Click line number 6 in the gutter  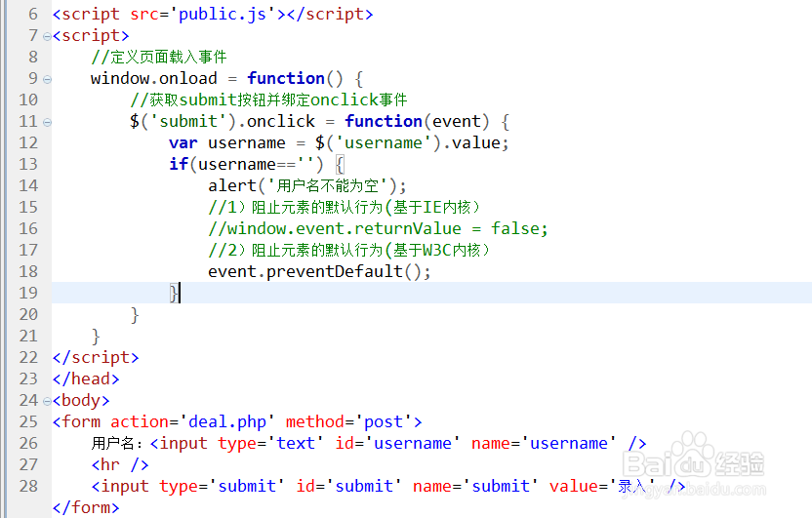(x=33, y=14)
